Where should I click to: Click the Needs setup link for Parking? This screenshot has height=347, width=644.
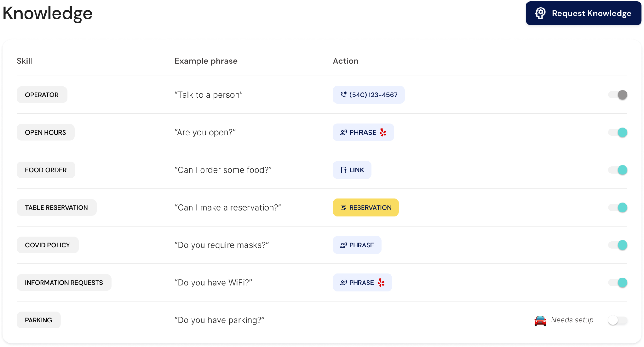pos(572,320)
